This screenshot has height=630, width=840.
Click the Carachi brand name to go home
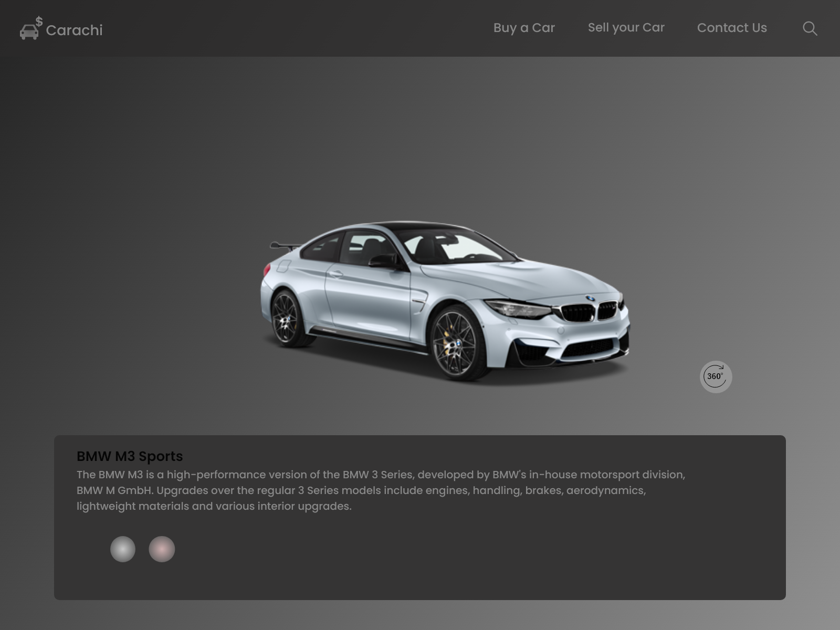(x=74, y=30)
